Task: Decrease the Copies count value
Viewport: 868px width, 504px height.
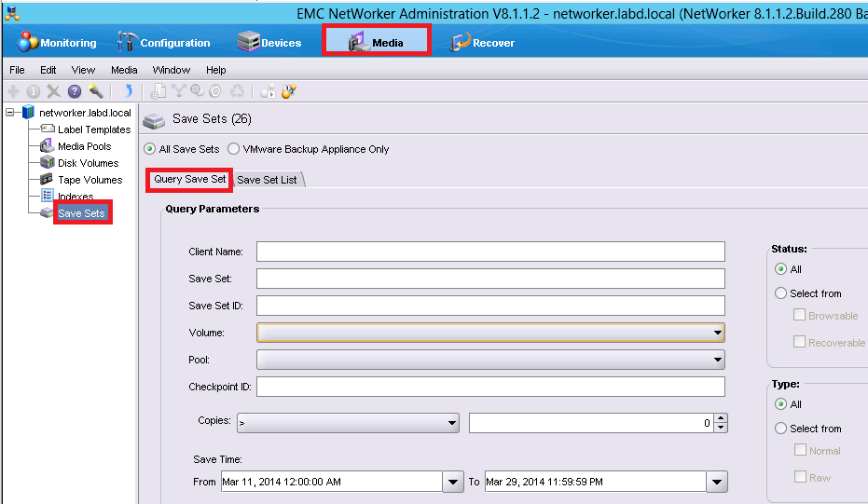Action: 720,428
